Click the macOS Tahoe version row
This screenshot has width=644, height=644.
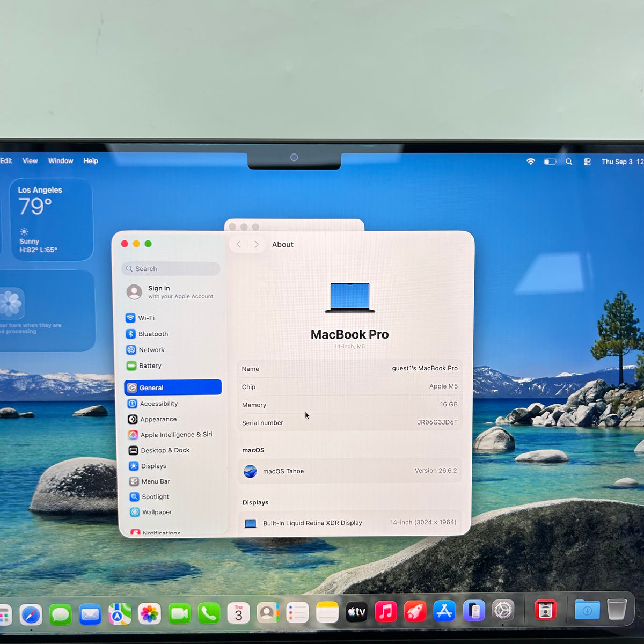click(349, 471)
